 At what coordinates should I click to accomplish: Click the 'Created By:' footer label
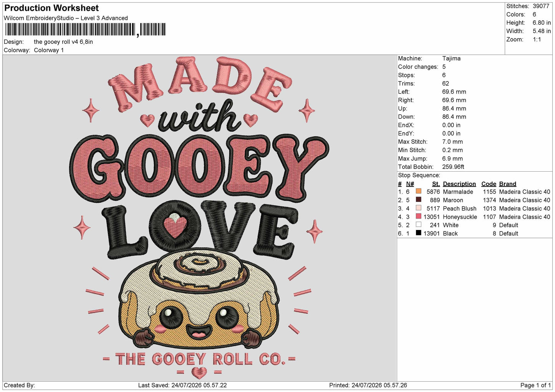point(19,385)
